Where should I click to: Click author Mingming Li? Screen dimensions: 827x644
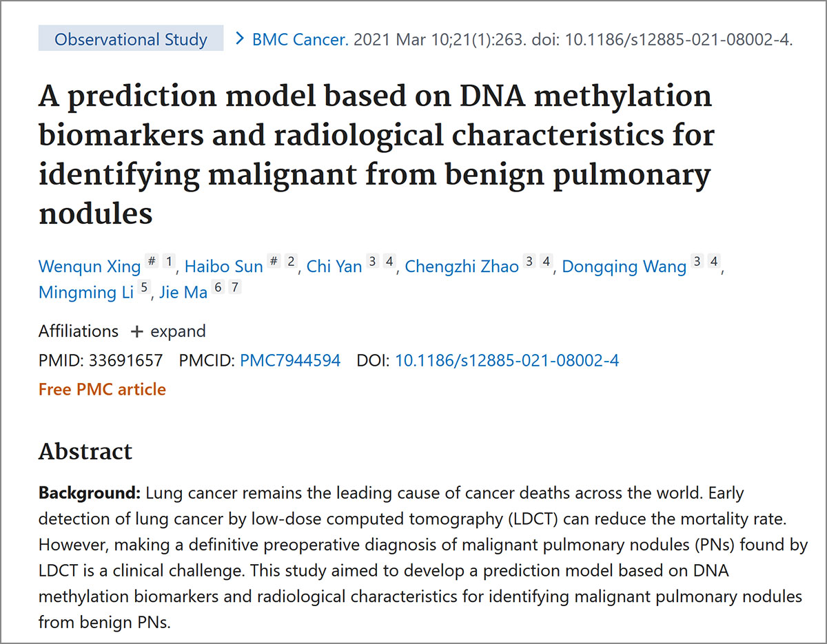86,292
